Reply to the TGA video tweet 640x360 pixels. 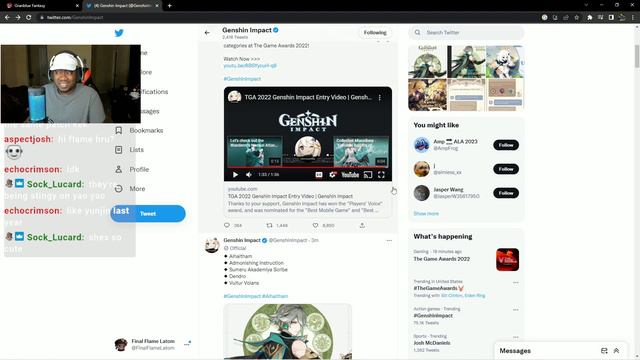coord(227,225)
